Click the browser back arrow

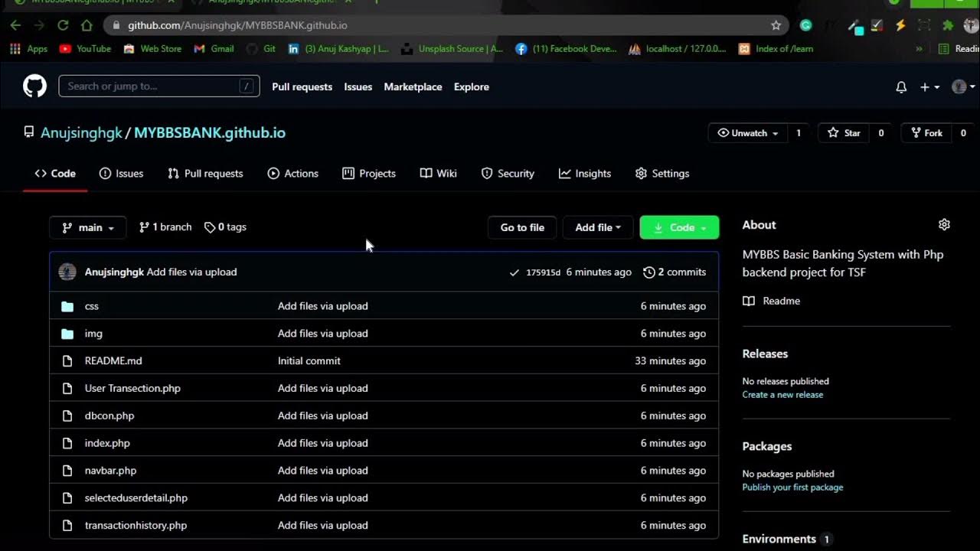coord(15,25)
